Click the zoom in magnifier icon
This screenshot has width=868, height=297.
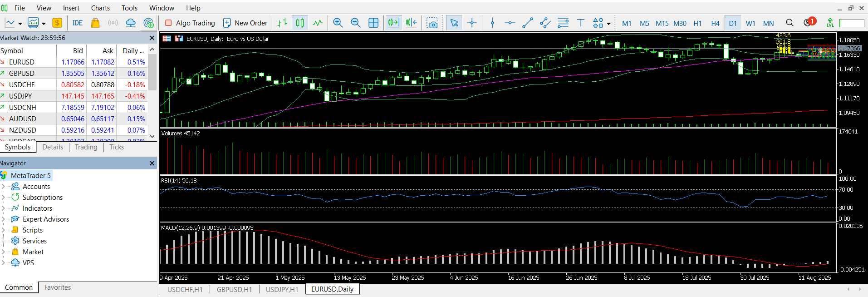[x=338, y=23]
